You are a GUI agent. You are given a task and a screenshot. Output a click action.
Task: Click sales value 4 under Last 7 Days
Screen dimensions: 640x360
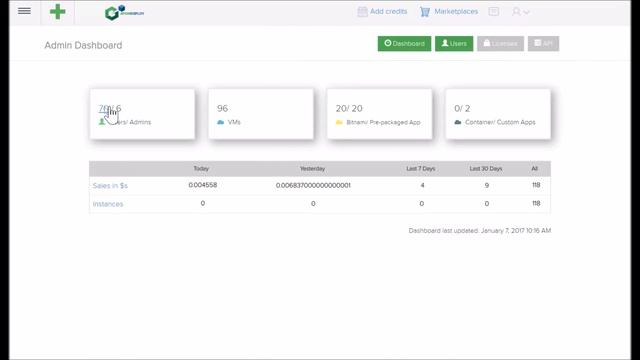pos(422,185)
